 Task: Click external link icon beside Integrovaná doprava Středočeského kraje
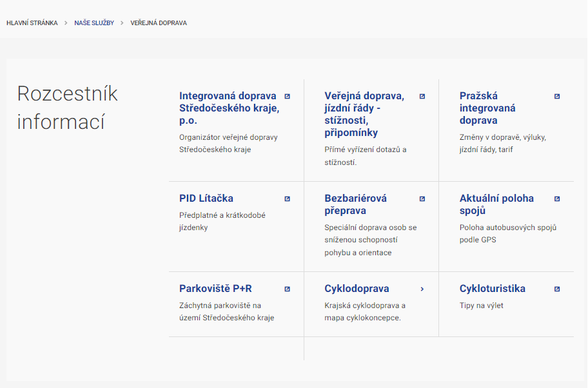(288, 96)
